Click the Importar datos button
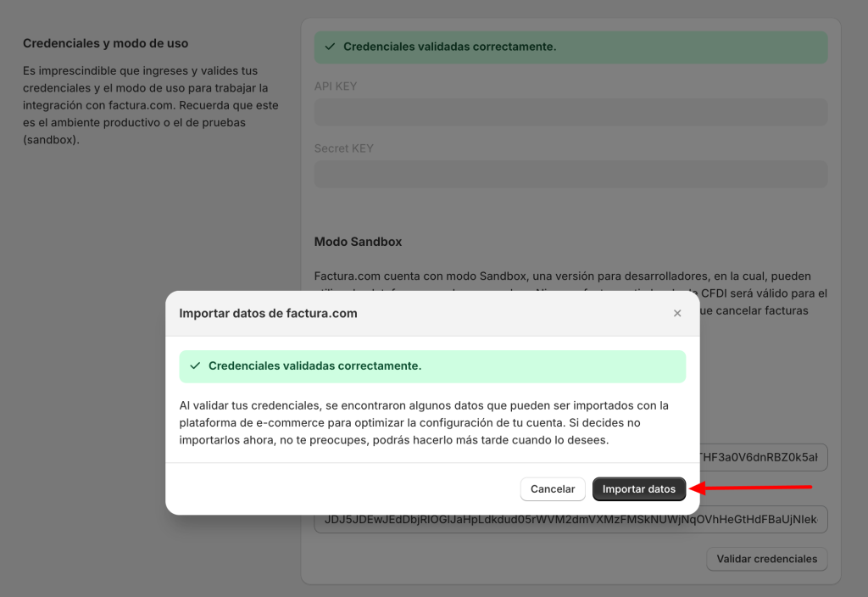The image size is (868, 597). [x=639, y=489]
